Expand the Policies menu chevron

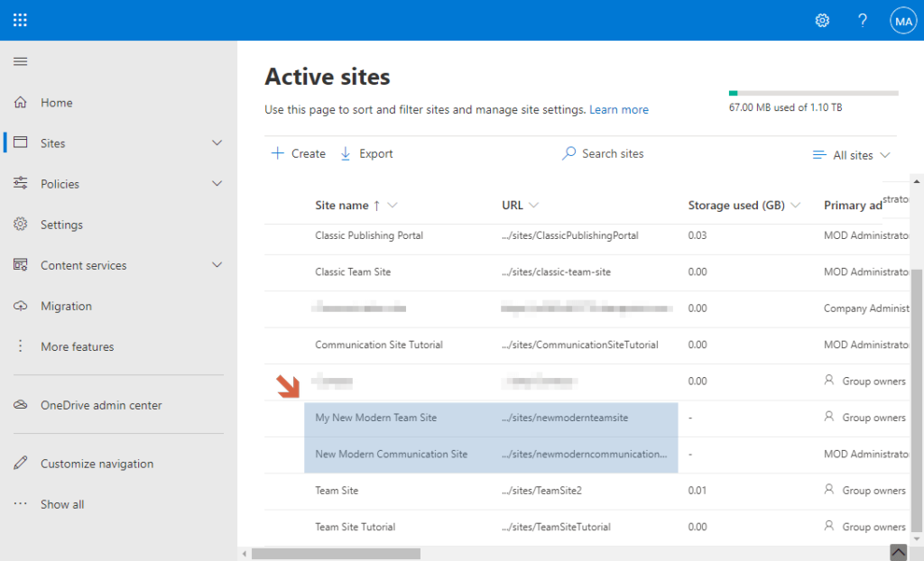pos(217,183)
